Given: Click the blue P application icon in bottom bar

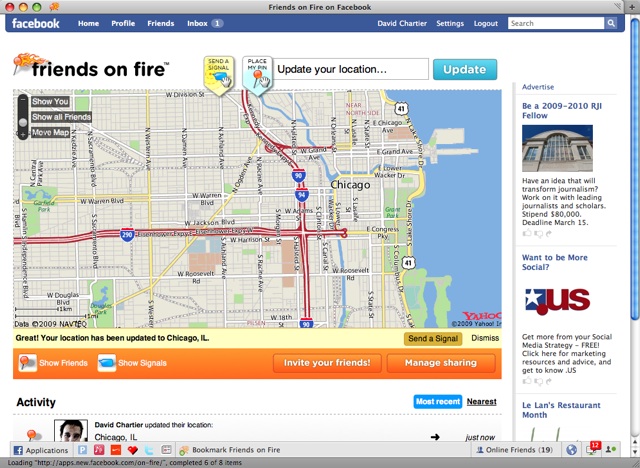Looking at the screenshot, I should [82, 450].
